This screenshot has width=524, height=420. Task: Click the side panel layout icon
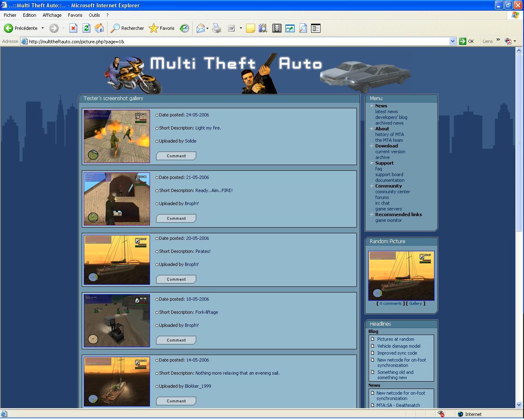click(316, 28)
